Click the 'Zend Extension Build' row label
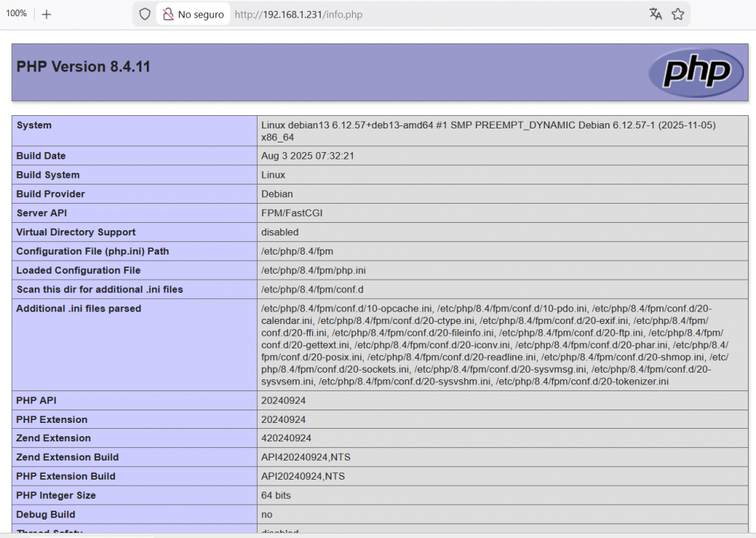Screen dimensions: 756x538 (67, 458)
